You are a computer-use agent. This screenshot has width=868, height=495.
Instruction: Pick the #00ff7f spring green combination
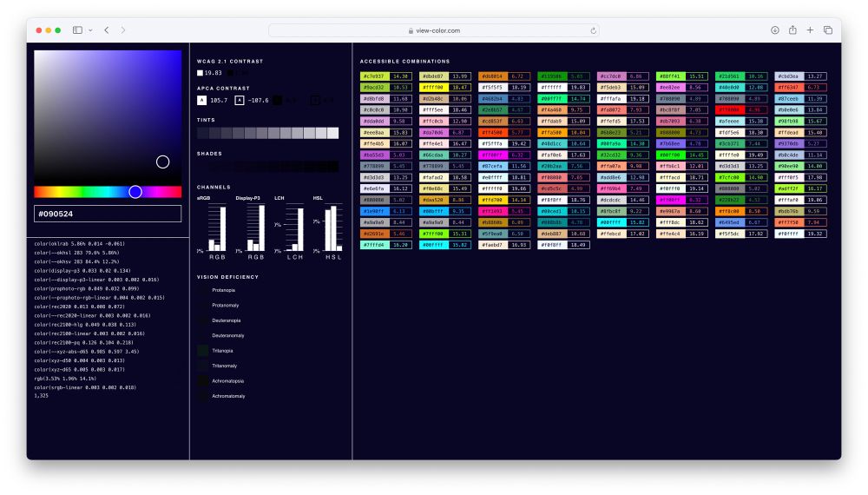[x=563, y=98]
